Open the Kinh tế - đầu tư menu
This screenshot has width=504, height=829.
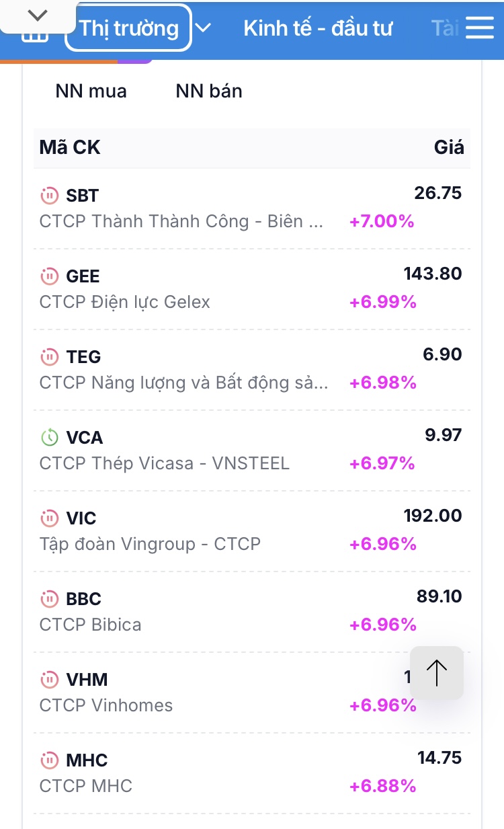(318, 28)
